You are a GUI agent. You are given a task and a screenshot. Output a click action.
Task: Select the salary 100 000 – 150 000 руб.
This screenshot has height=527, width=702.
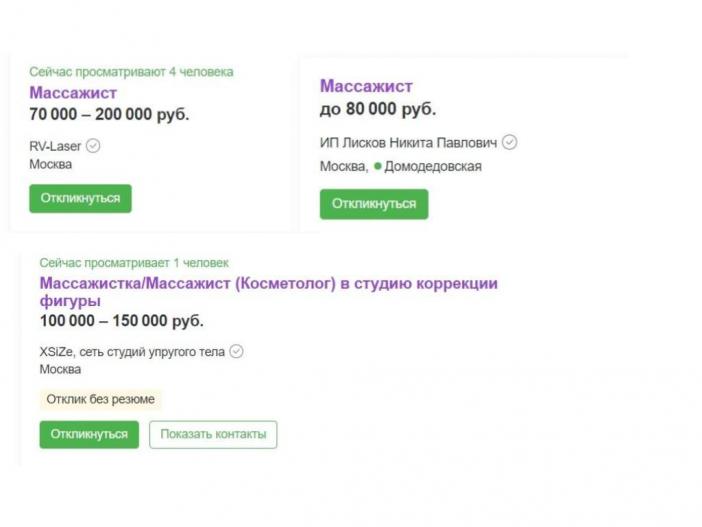click(x=122, y=321)
